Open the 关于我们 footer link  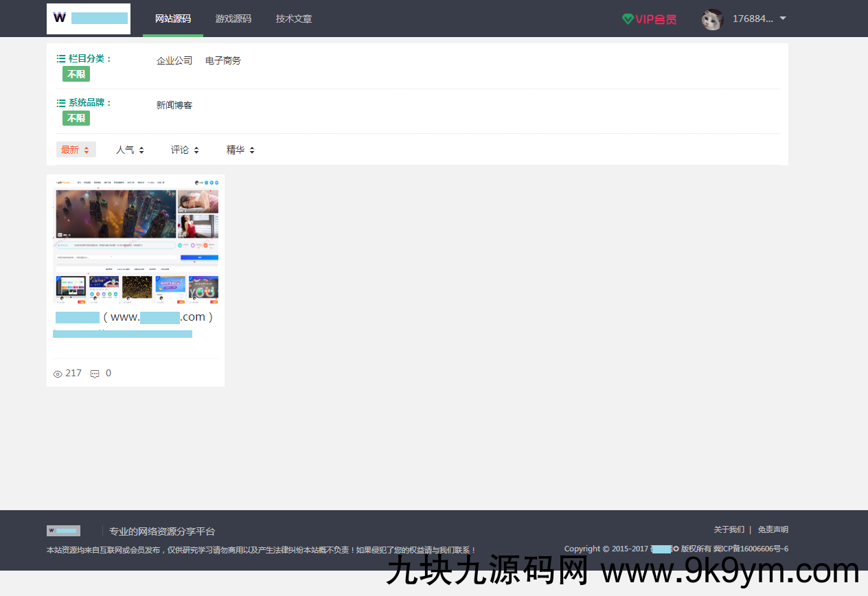coord(729,529)
